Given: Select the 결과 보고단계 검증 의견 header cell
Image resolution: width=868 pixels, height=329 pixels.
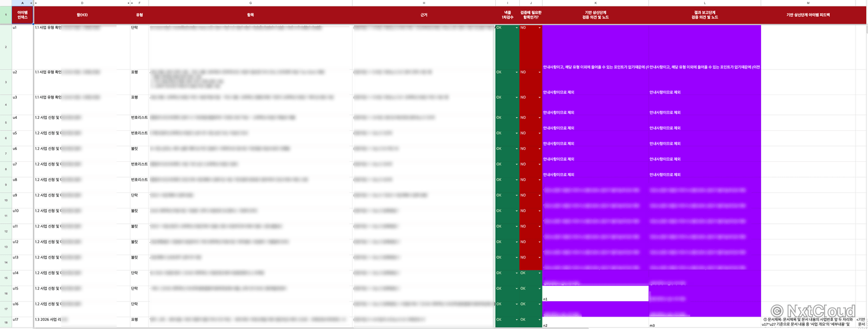Looking at the screenshot, I should 705,15.
